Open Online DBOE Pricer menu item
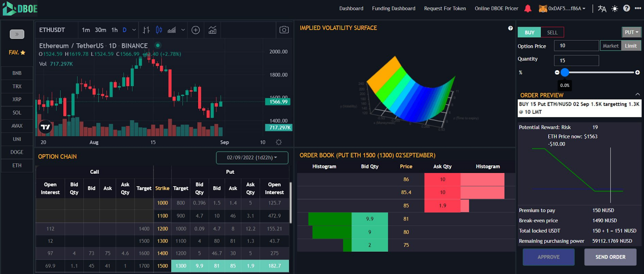Screen dimensions: 644x274 coord(496,8)
